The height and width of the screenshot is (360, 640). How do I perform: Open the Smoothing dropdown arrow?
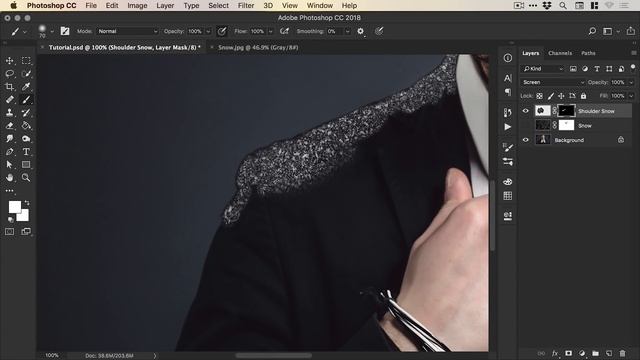[x=348, y=31]
